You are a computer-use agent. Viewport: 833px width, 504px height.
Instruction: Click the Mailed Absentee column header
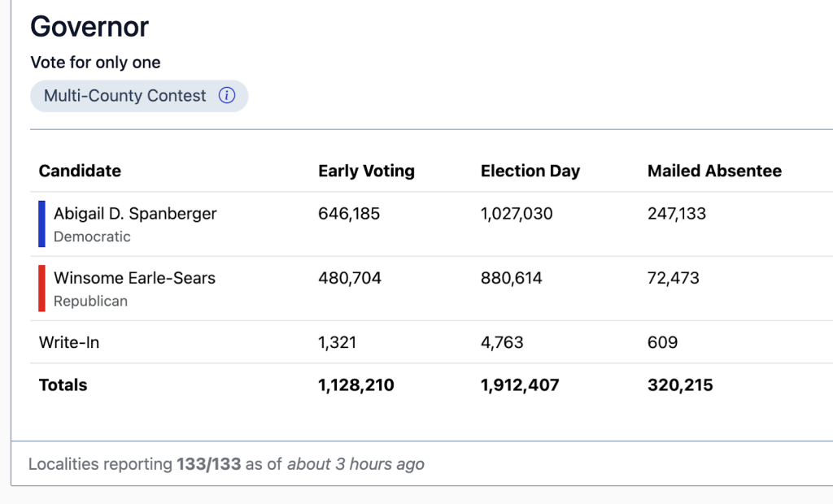tap(714, 171)
